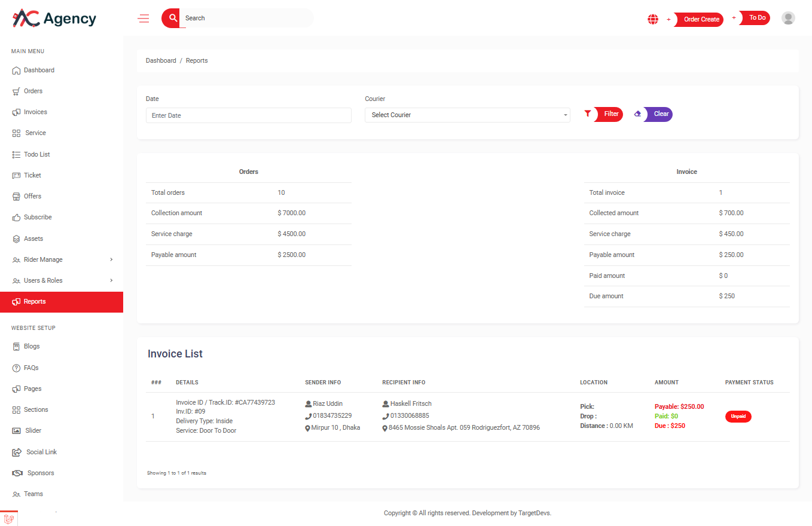The width and height of the screenshot is (812, 526).
Task: Click the Enter Date input field
Action: point(248,115)
